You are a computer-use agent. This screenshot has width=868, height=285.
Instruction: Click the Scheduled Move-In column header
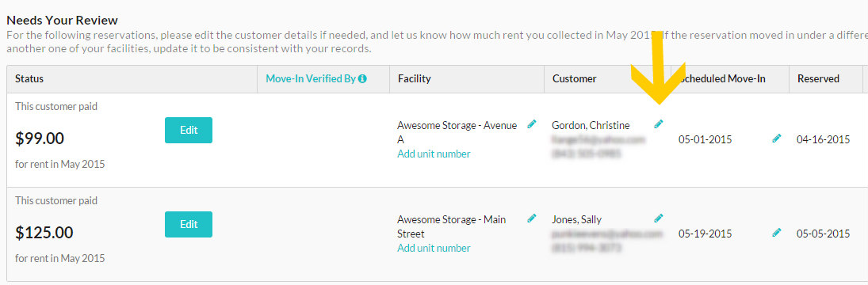click(x=722, y=78)
